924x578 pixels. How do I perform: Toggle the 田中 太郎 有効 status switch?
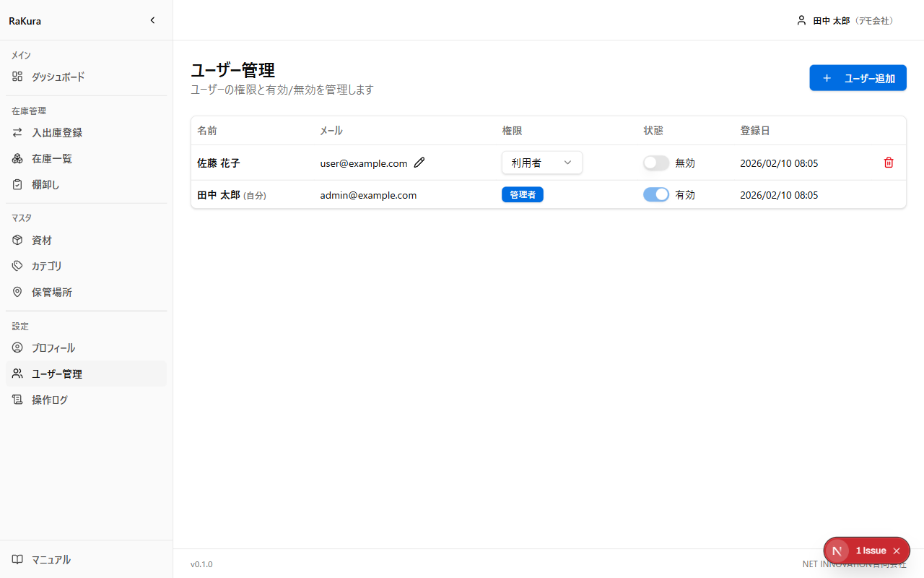click(x=656, y=194)
